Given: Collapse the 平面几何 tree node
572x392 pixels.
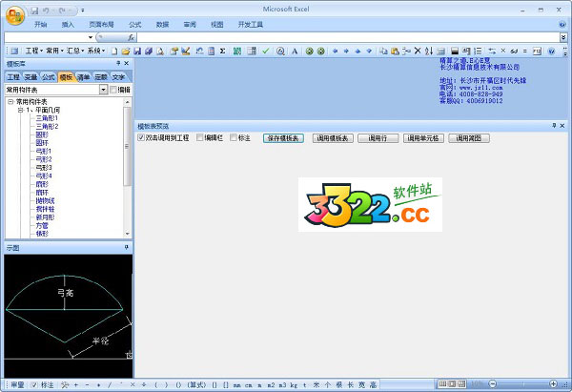Looking at the screenshot, I should 20,110.
